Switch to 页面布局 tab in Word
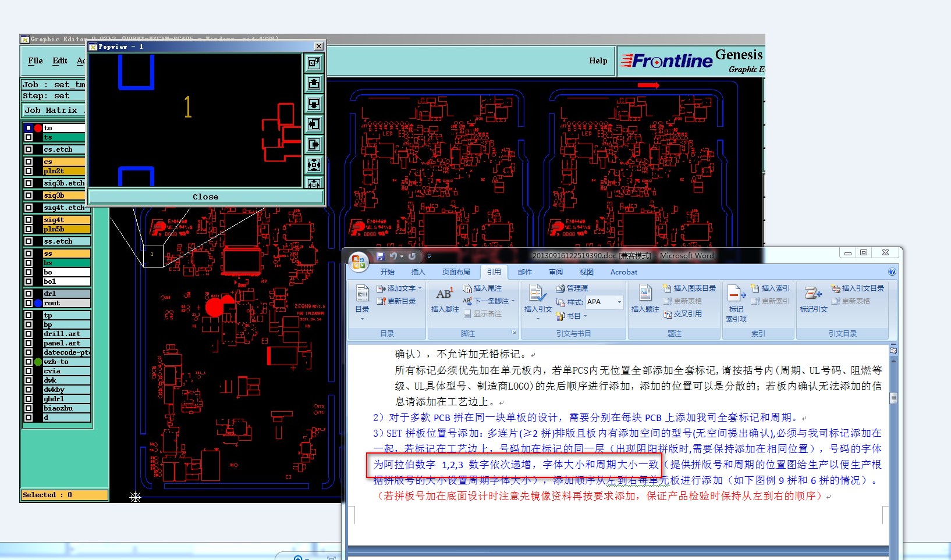The image size is (951, 560). (456, 272)
